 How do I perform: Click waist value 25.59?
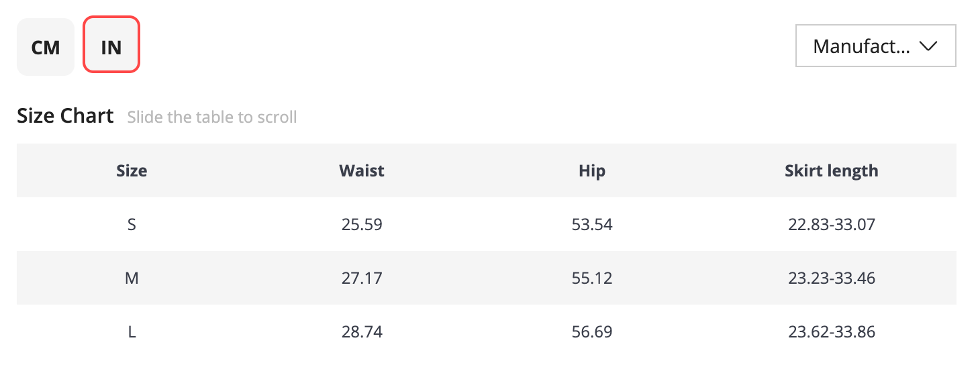click(362, 224)
